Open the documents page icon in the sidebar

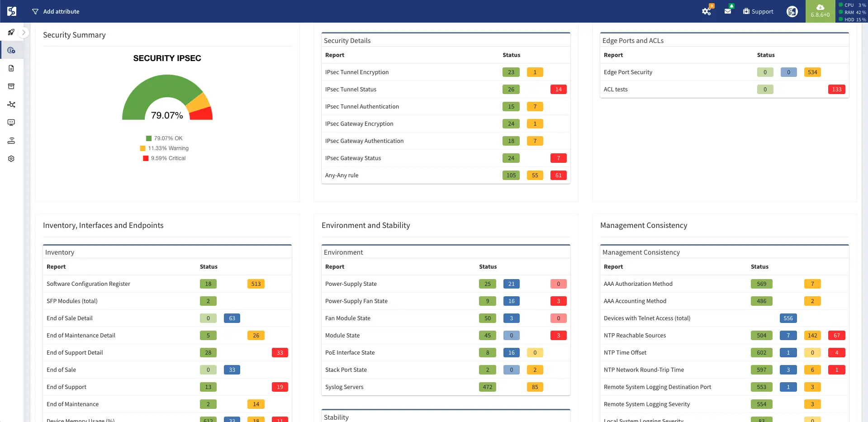point(11,68)
